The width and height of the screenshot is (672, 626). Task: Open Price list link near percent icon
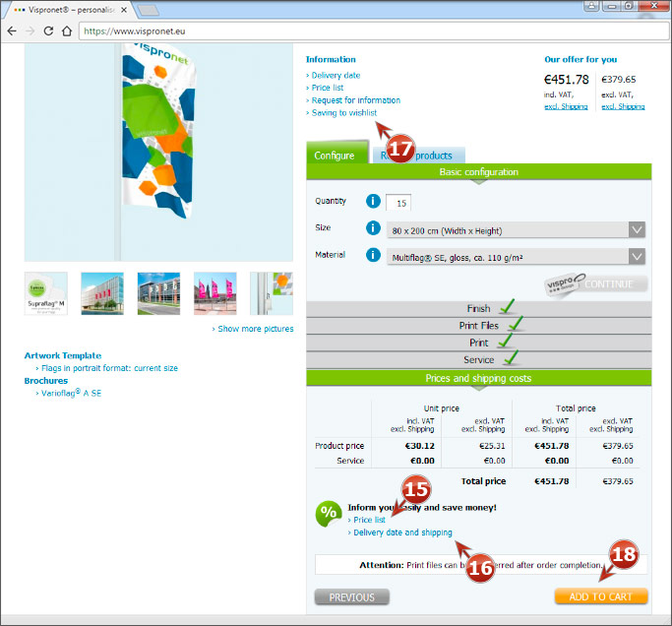tap(369, 520)
